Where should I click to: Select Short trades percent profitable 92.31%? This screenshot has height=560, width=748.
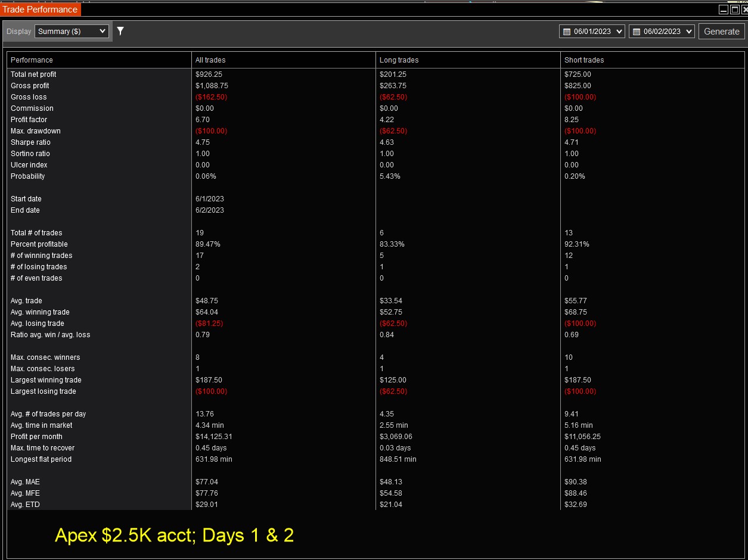pos(577,244)
